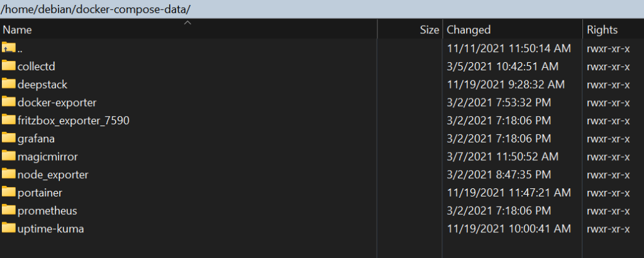Click the /home/debian/docker-compose-data/ path bar
Image resolution: width=644 pixels, height=258 pixels.
click(322, 9)
